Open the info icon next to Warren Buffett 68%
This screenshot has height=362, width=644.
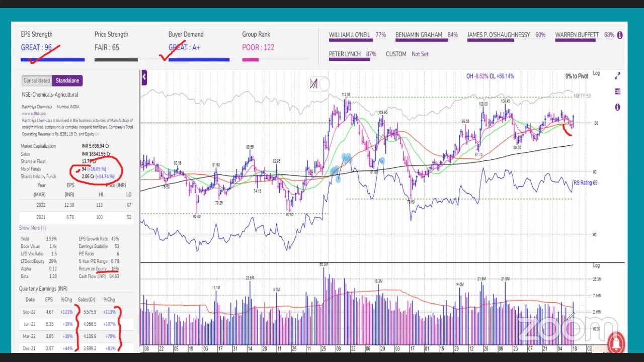[x=619, y=35]
